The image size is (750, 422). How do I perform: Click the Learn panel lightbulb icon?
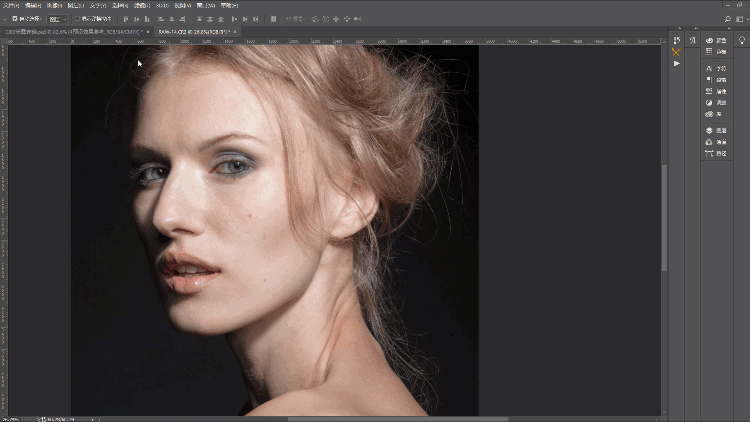pyautogui.click(x=740, y=40)
